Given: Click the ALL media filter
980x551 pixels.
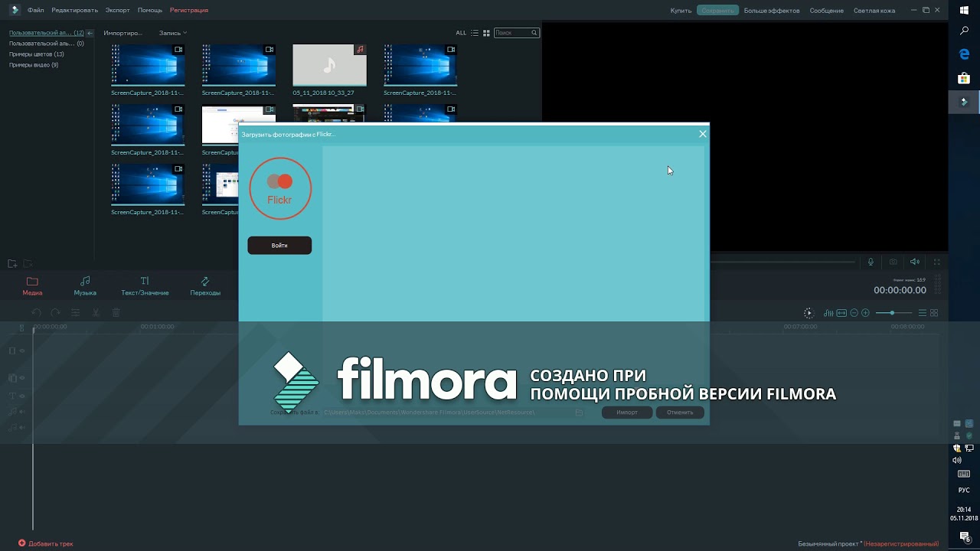Looking at the screenshot, I should (461, 33).
